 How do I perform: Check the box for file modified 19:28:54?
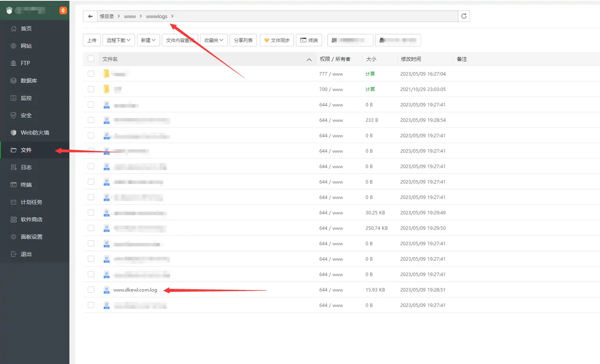pyautogui.click(x=91, y=120)
